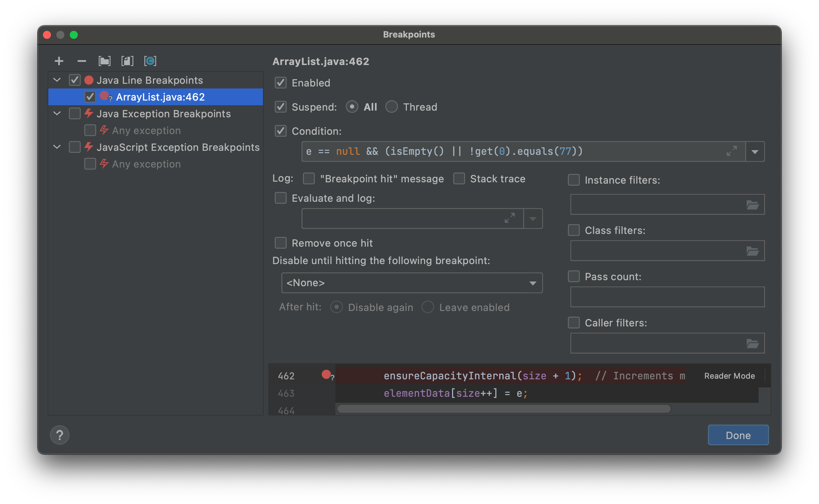Collapse the Java Line Breakpoints group
Viewport: 819px width, 504px height.
pos(57,80)
